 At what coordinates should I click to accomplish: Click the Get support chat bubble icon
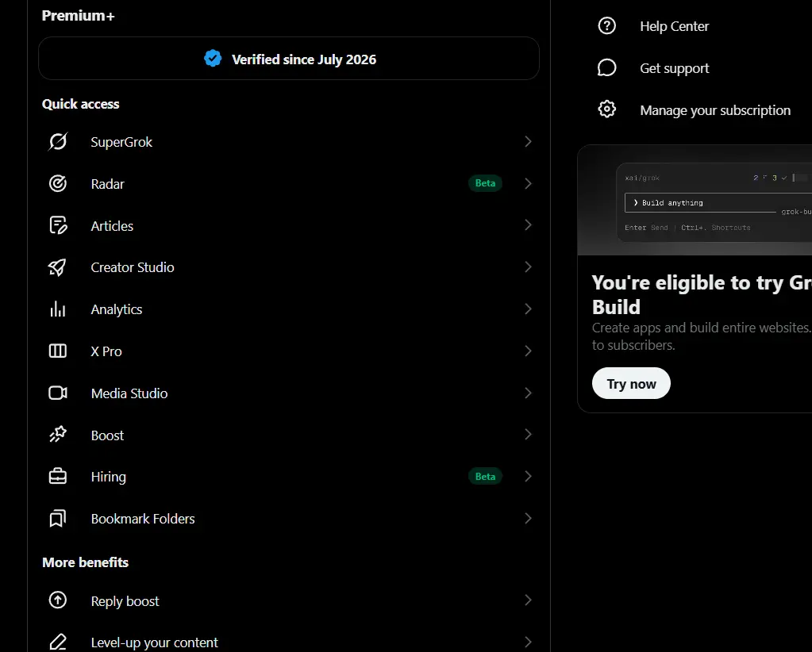pos(607,67)
